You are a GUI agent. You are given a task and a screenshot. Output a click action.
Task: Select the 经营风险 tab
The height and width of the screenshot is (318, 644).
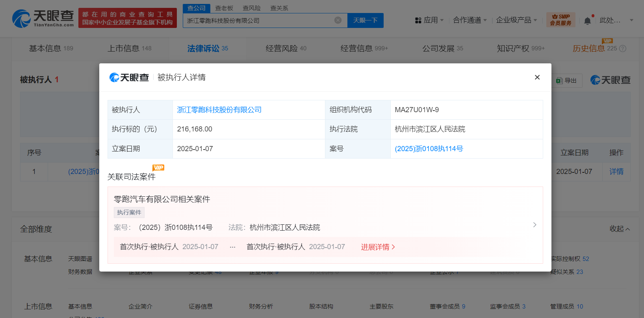point(286,48)
